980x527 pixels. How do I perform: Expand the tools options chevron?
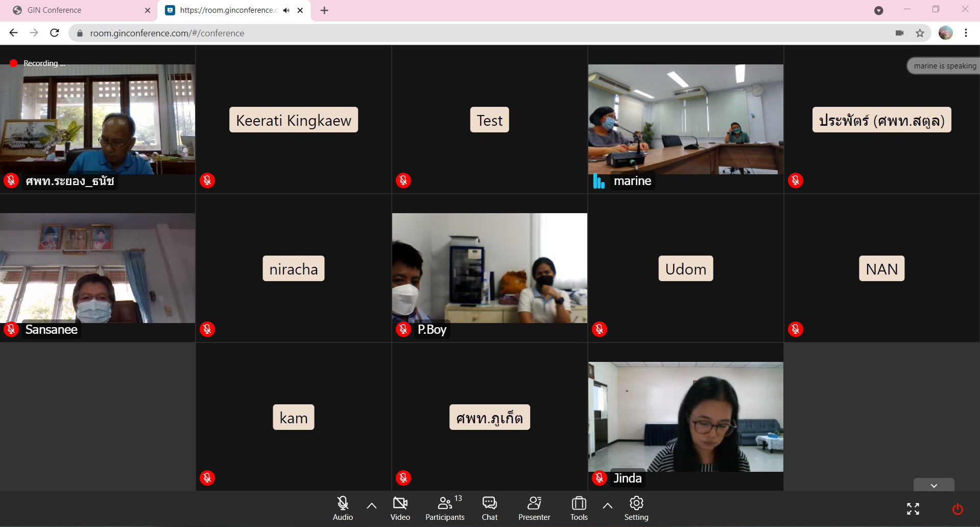pyautogui.click(x=607, y=506)
